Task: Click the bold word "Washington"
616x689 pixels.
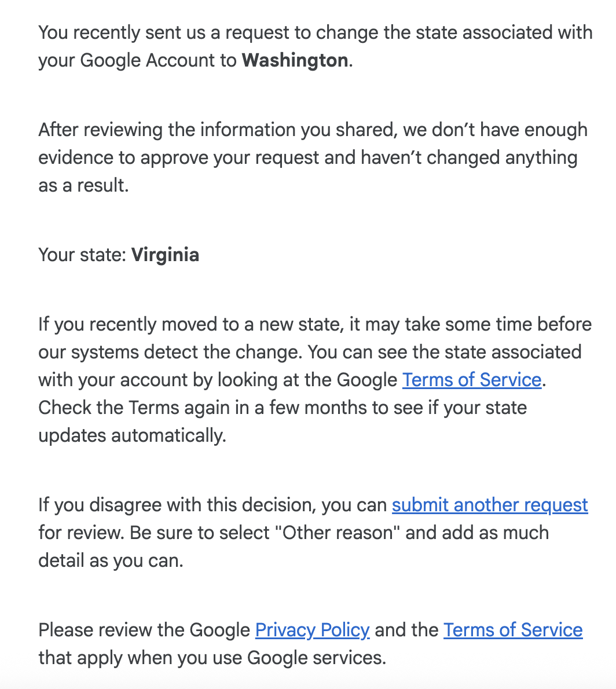Action: coord(295,60)
